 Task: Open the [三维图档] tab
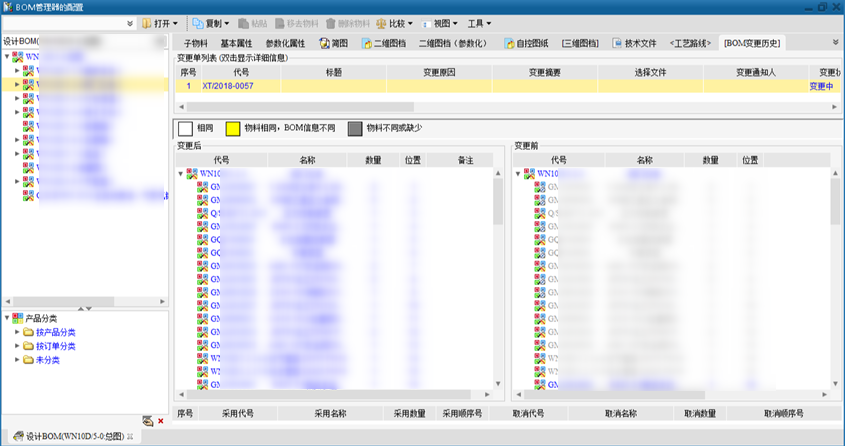click(580, 43)
